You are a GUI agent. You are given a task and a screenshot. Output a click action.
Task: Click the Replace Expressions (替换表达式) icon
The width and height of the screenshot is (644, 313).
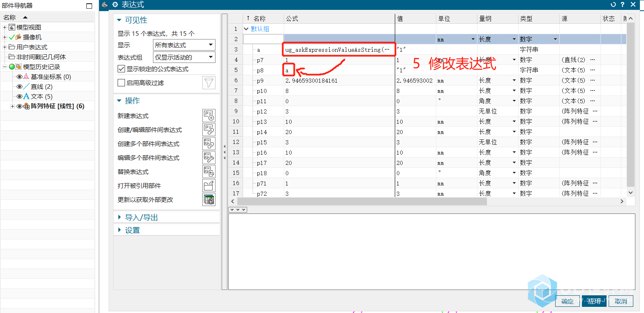[209, 172]
